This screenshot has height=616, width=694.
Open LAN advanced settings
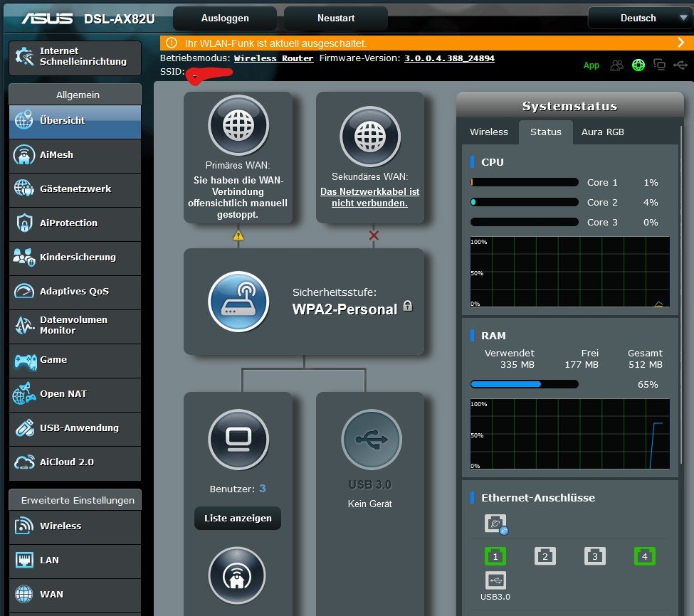[75, 561]
